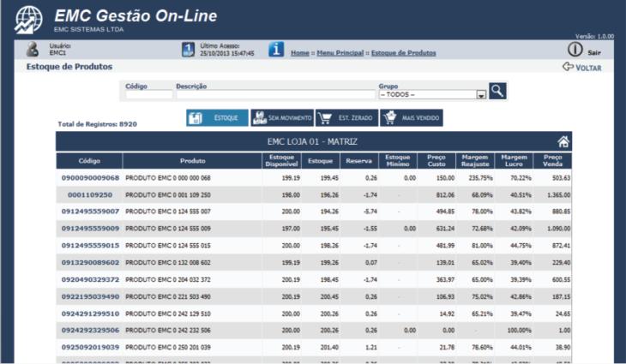Sort by Estoque Mínimo column header

point(398,161)
